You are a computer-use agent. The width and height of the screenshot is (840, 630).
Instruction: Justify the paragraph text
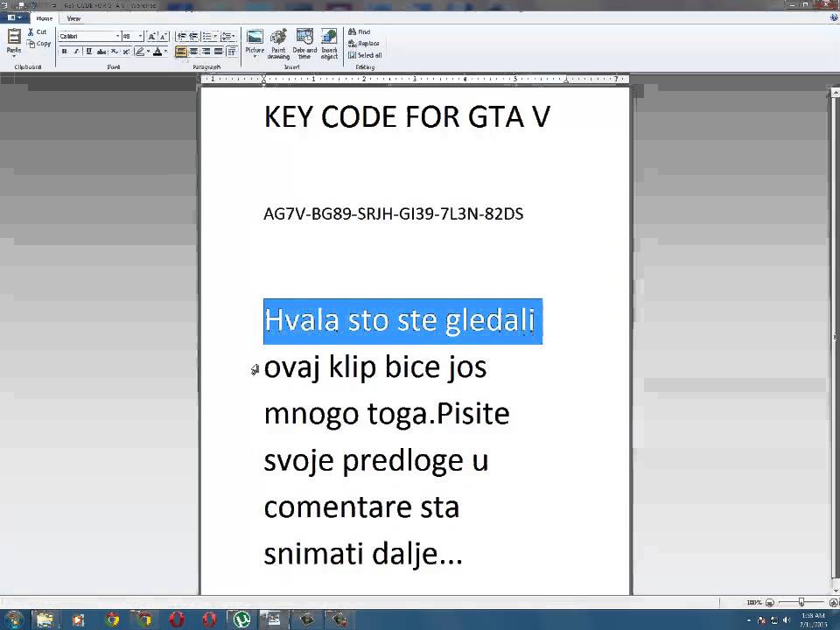tap(219, 52)
